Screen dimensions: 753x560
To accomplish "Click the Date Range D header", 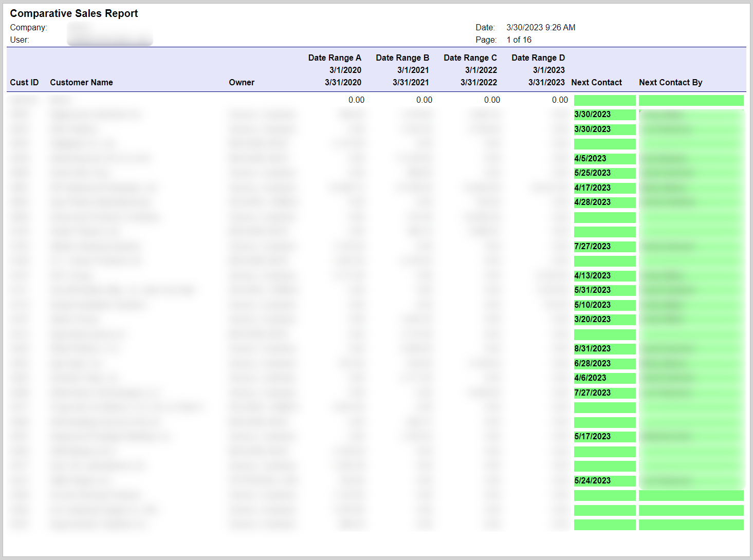I will (538, 58).
